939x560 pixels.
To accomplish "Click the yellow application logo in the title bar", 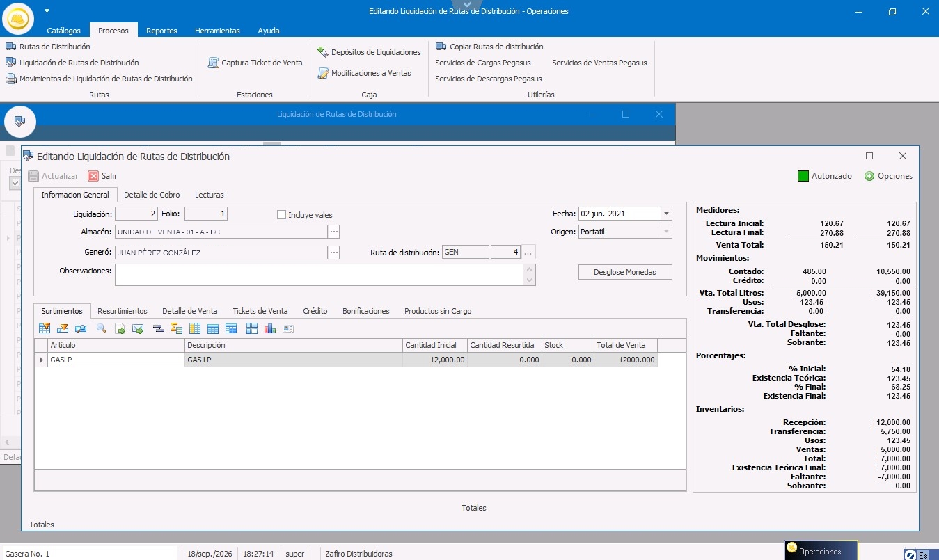I will coord(18,18).
